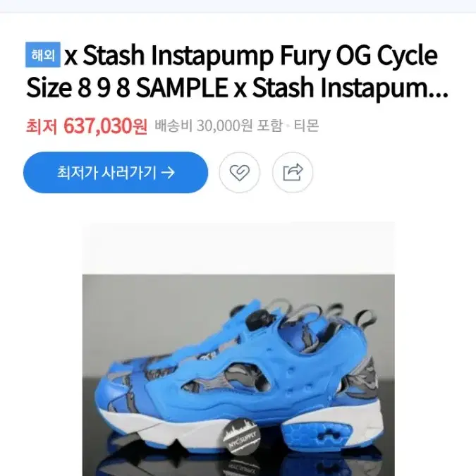Add product to wishlist with heart icon
This screenshot has height=476, width=476.
pos(239,173)
